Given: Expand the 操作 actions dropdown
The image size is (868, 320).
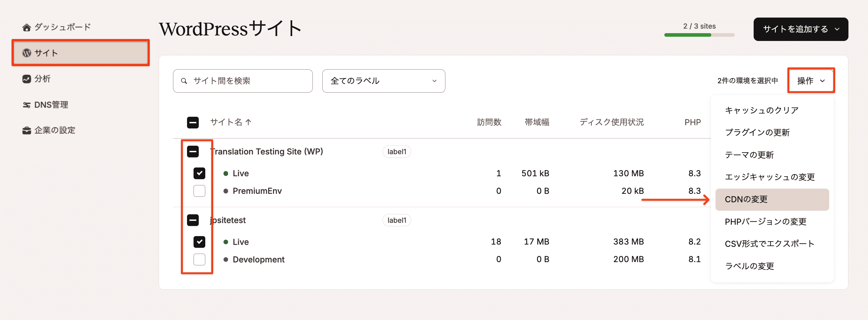Looking at the screenshot, I should click(x=810, y=81).
